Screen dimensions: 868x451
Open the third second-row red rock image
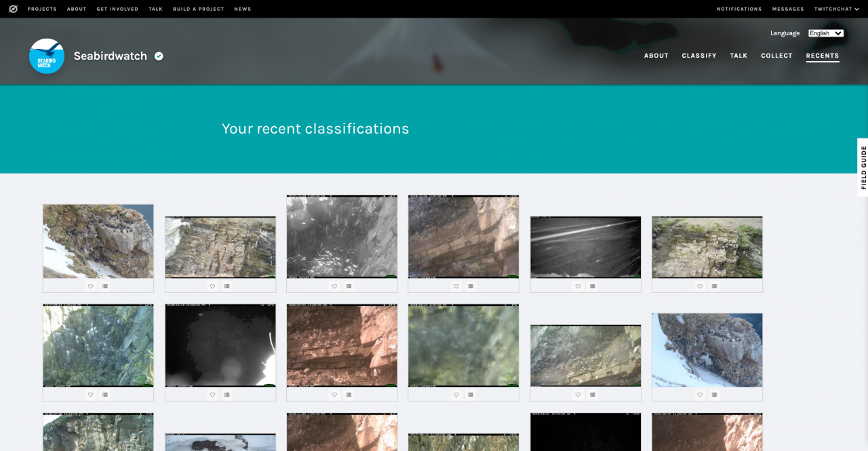(x=342, y=345)
